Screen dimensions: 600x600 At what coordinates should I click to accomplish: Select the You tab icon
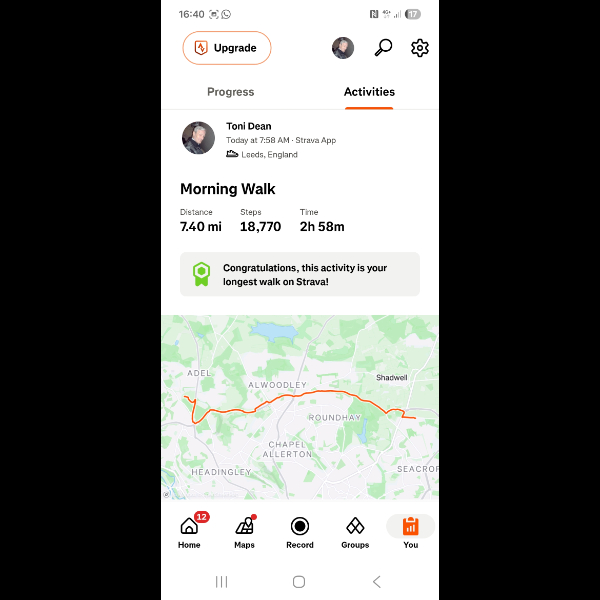411,527
